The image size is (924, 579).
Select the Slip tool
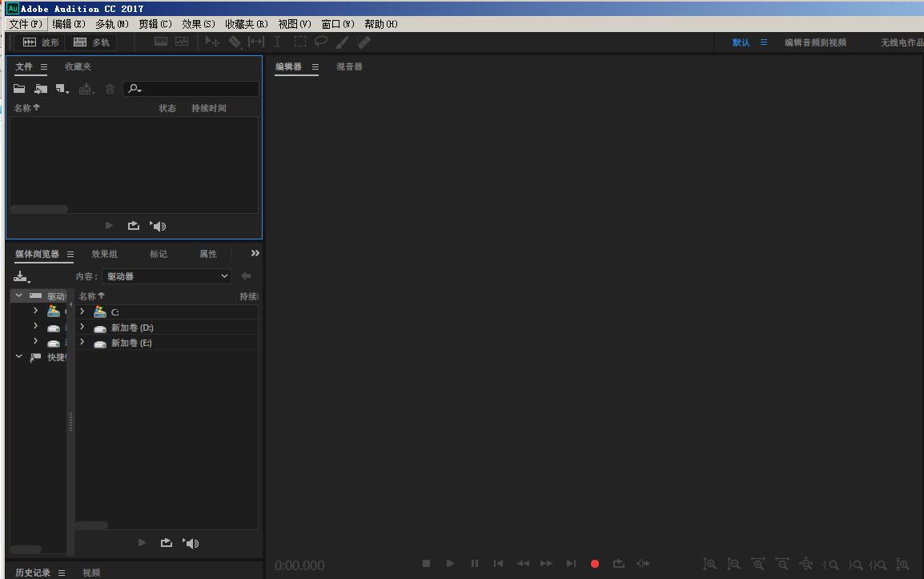(256, 42)
